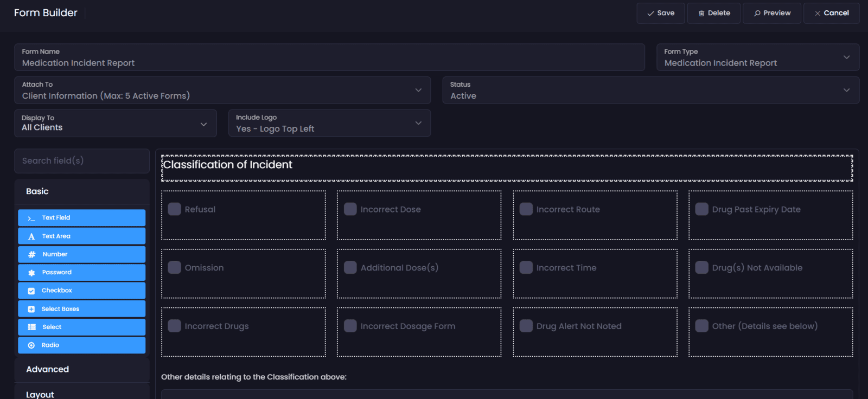The image size is (868, 399).
Task: Expand the Advanced components section
Action: tap(82, 369)
